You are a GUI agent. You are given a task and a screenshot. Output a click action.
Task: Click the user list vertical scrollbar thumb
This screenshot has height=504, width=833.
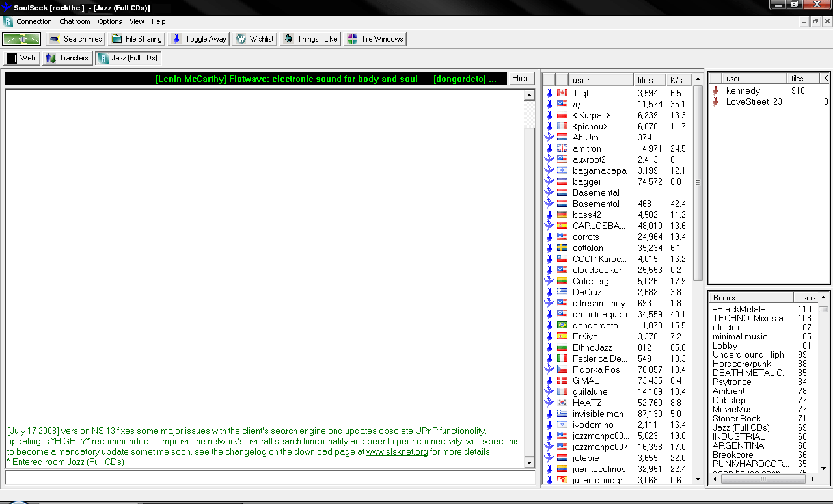tap(698, 183)
